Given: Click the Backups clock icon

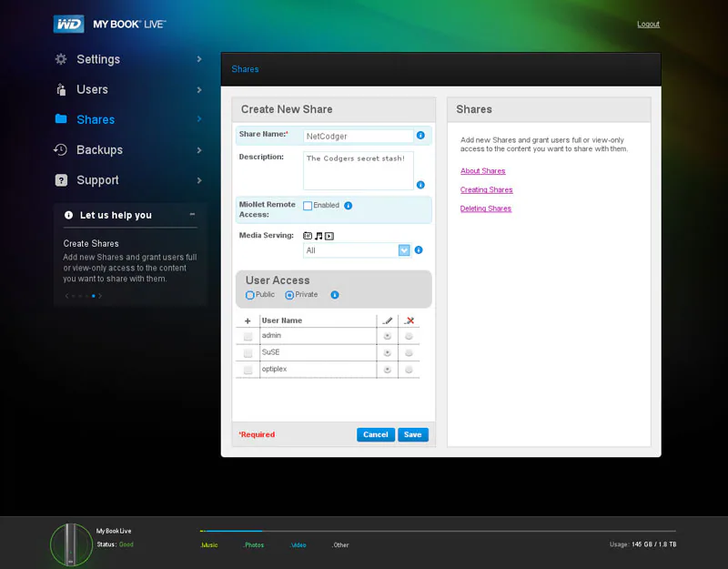Looking at the screenshot, I should point(61,149).
